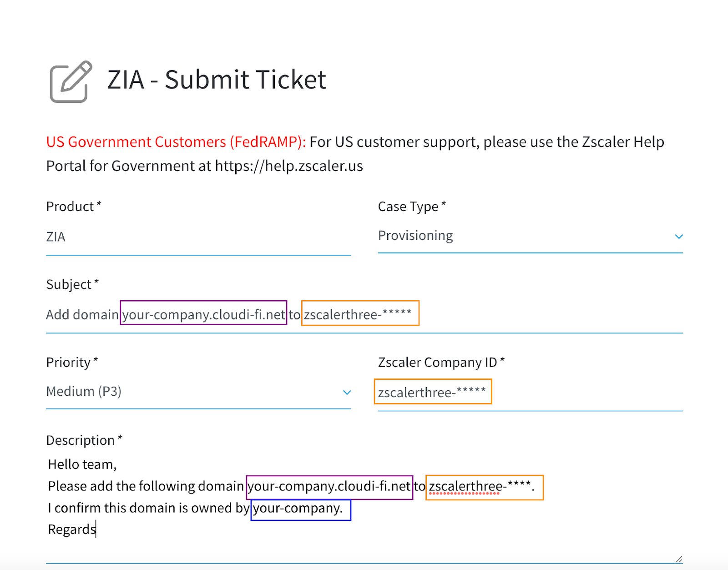
Task: Click the Zscaler Company ID input field
Action: tap(530, 393)
